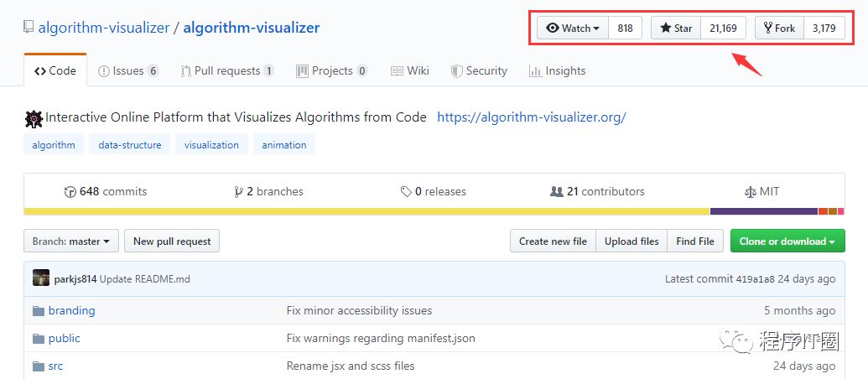Open the MIT license link
The height and width of the screenshot is (379, 868).
(761, 191)
